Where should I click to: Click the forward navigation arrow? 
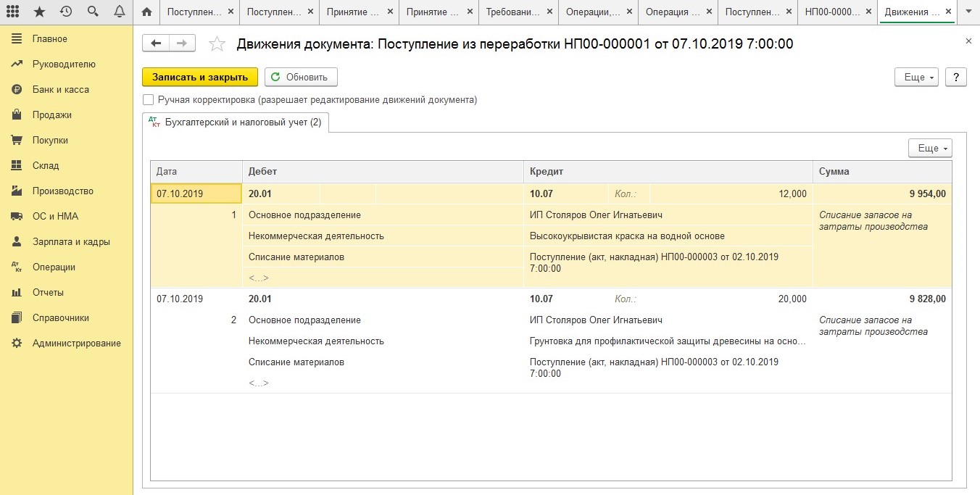pyautogui.click(x=182, y=43)
